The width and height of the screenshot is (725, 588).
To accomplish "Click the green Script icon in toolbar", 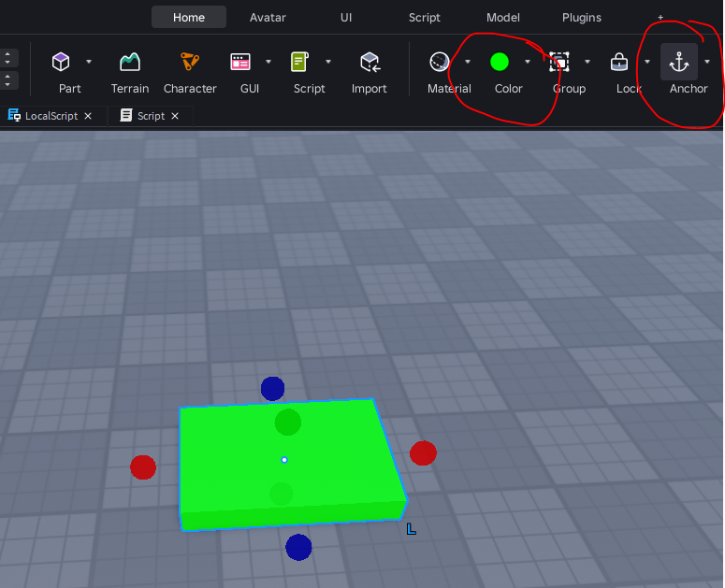I will (x=300, y=62).
